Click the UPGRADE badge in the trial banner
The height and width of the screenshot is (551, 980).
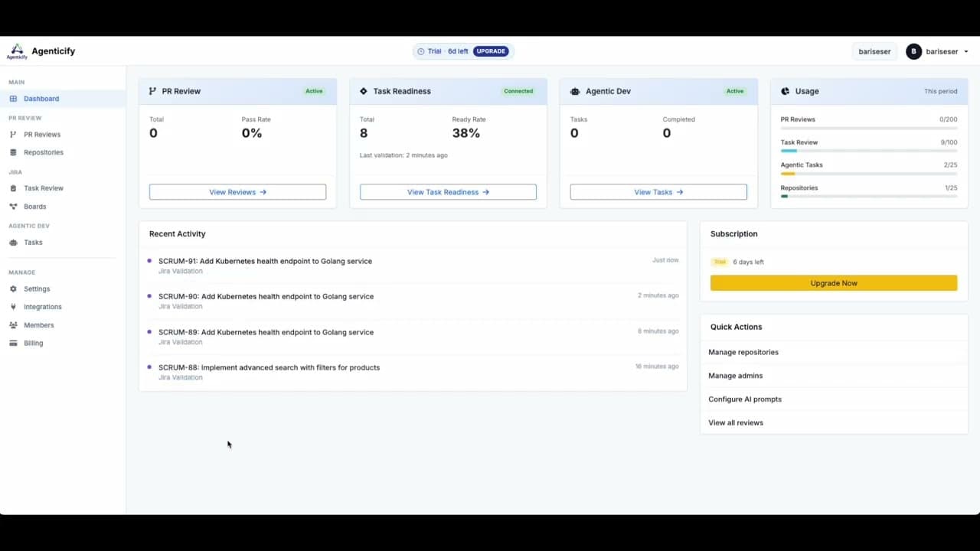tap(491, 51)
